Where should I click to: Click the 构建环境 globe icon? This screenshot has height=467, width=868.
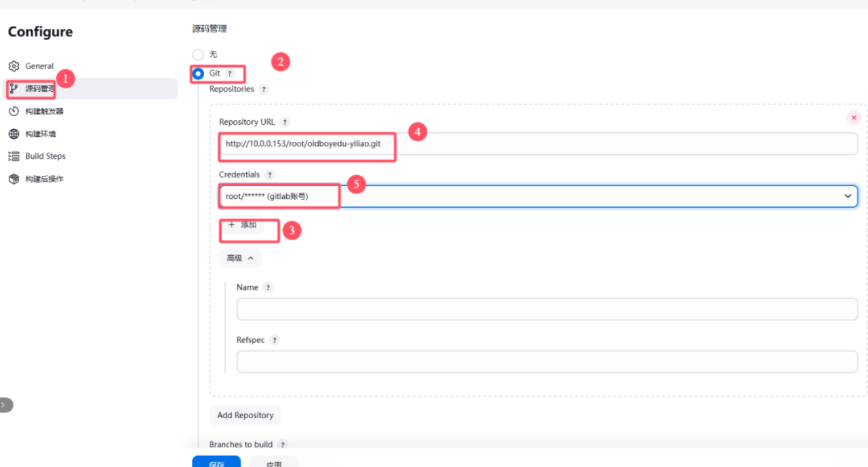coord(14,134)
